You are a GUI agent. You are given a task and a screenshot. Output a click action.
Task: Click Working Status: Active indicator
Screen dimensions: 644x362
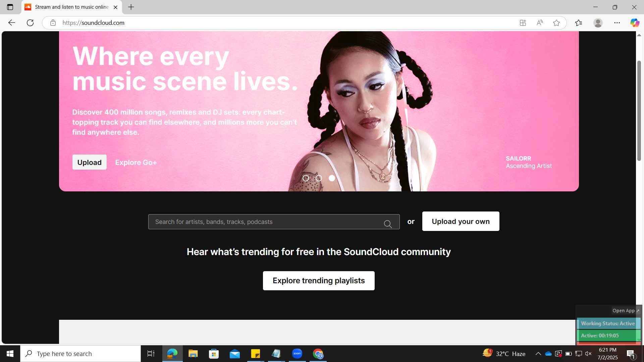tap(608, 323)
